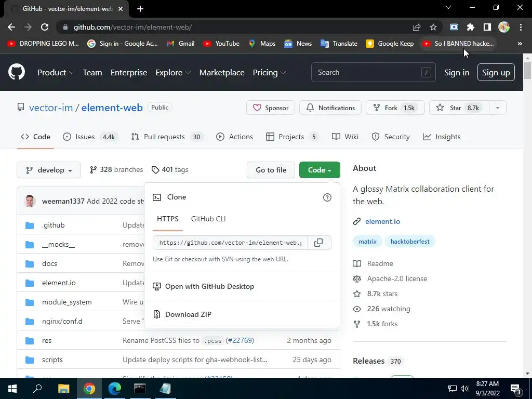Open the Windows Start menu
The height and width of the screenshot is (399, 532).
[x=12, y=389]
